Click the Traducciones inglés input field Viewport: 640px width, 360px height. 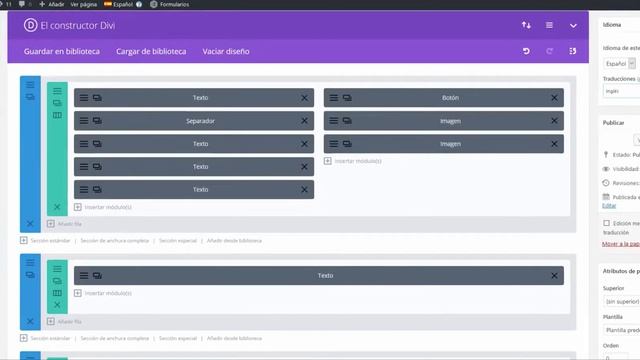(621, 91)
